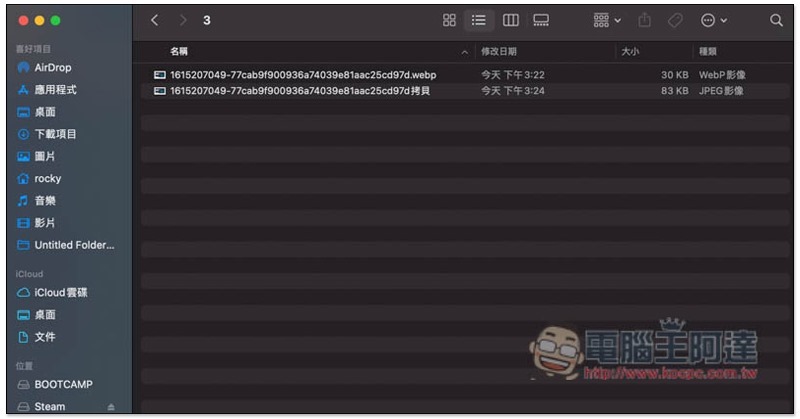Image resolution: width=800 pixels, height=419 pixels.
Task: Sort by the 大小 column header
Action: click(630, 52)
